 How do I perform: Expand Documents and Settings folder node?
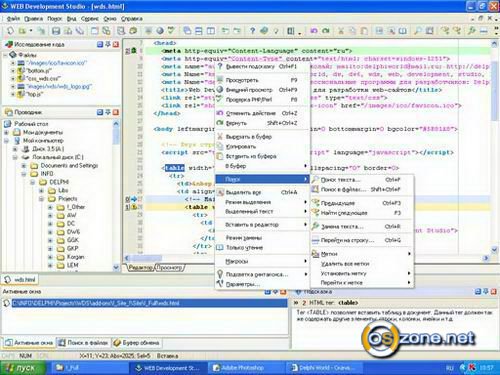pyautogui.click(x=24, y=166)
